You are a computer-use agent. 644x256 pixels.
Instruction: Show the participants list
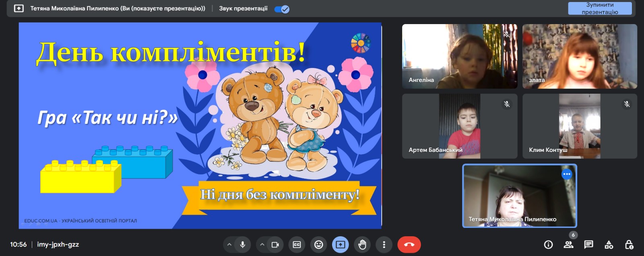pos(568,244)
